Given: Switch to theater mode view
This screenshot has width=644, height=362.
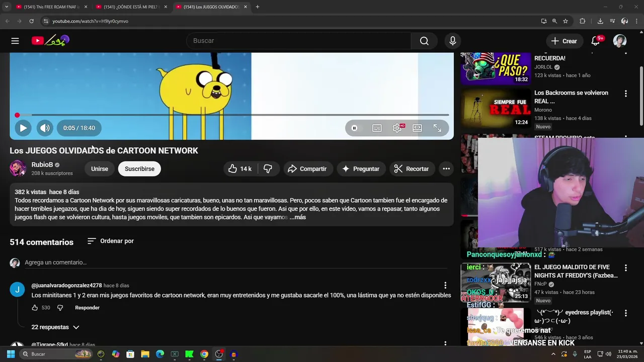Looking at the screenshot, I should [417, 128].
